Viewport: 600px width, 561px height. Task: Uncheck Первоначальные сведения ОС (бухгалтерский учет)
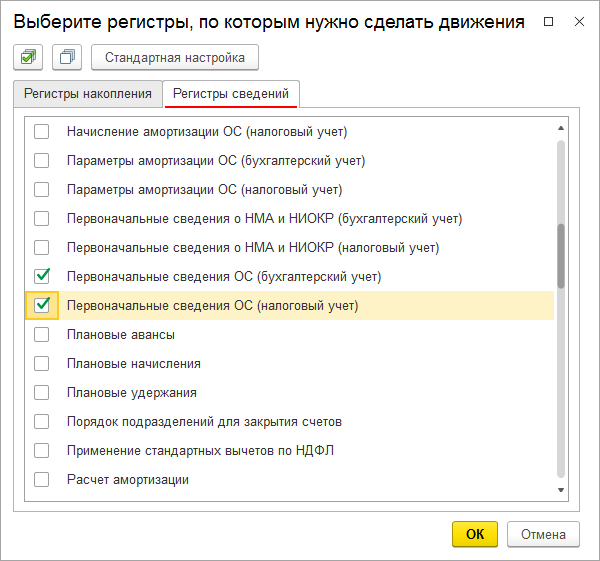click(42, 276)
